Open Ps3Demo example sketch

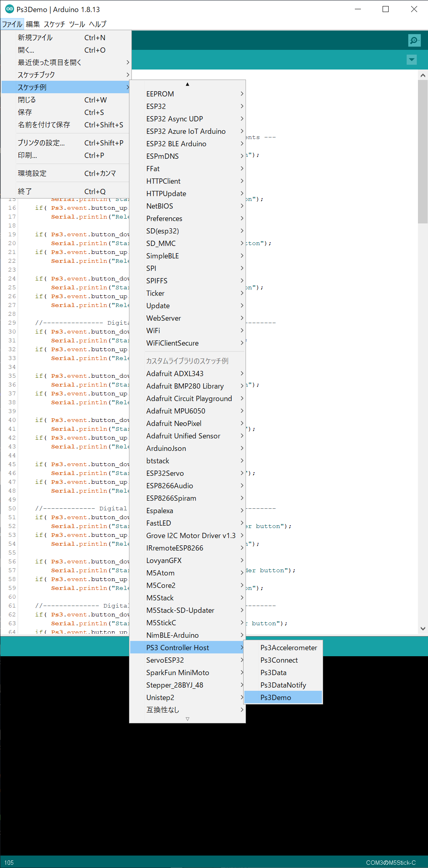click(283, 697)
